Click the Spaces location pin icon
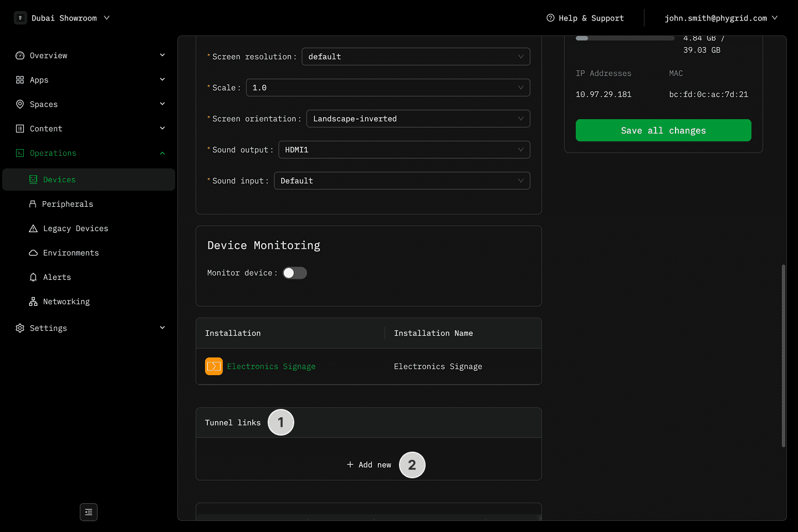The image size is (798, 532). point(20,104)
